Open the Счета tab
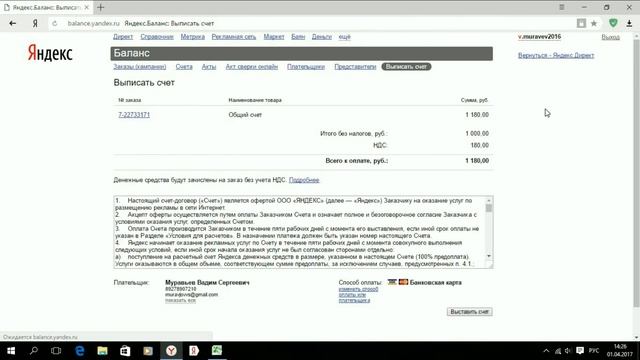The height and width of the screenshot is (360, 640). (184, 67)
